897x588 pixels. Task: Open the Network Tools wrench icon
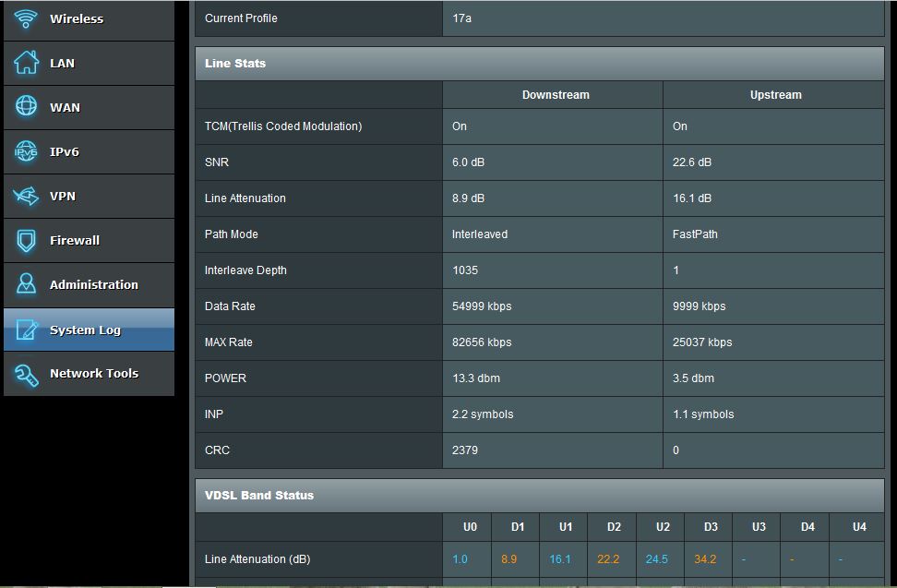(x=26, y=374)
